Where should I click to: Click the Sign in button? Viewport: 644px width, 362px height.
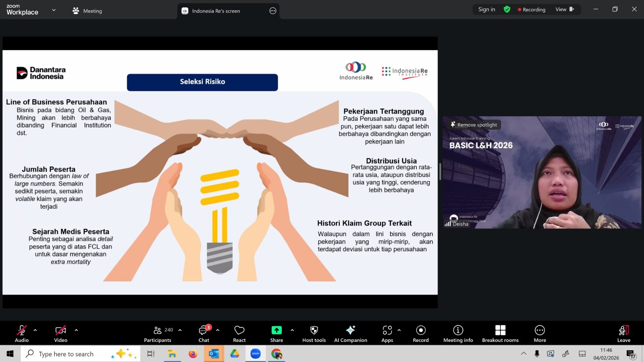tap(487, 10)
